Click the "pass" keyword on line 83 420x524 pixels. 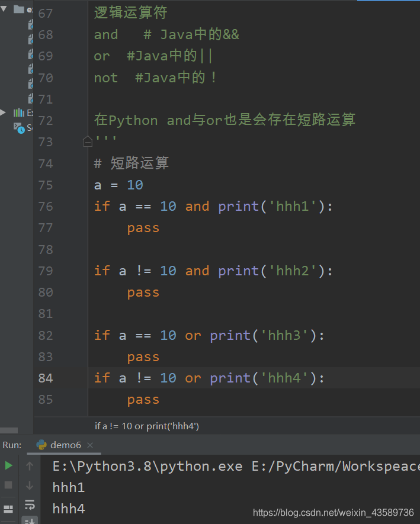[143, 358]
